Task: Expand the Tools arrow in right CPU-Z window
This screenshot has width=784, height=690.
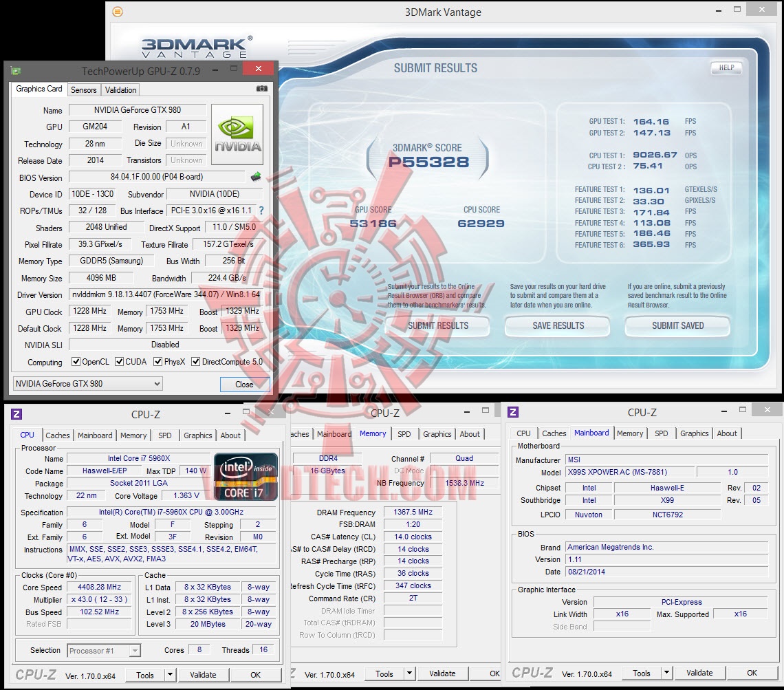Action: (x=666, y=673)
